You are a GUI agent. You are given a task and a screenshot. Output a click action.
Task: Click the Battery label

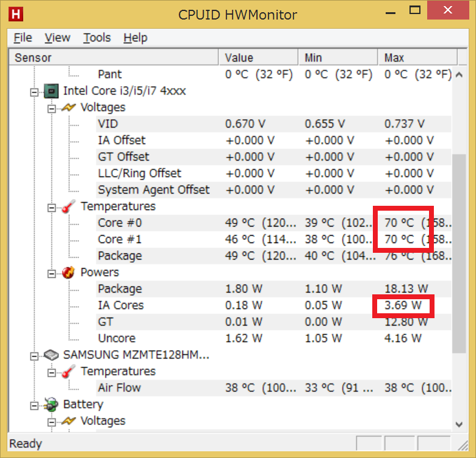(83, 404)
